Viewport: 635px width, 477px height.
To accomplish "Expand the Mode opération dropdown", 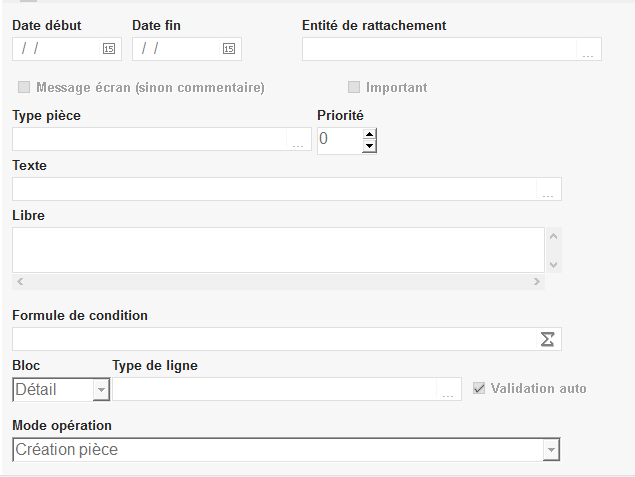I will pyautogui.click(x=550, y=451).
